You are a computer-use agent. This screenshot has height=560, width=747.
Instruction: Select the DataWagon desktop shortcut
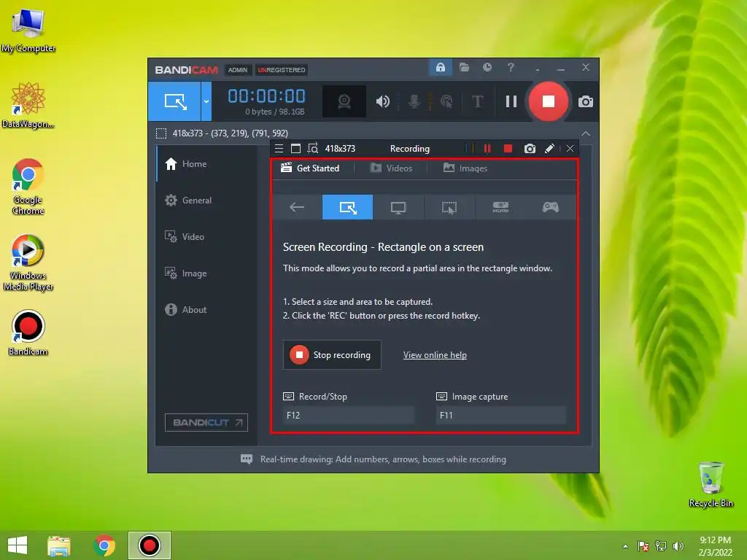point(28,105)
